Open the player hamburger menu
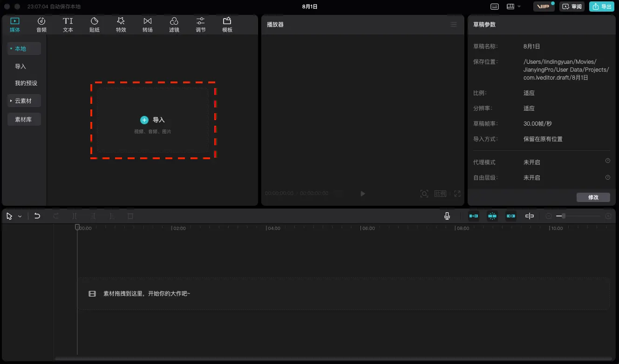Image resolution: width=619 pixels, height=364 pixels. [x=454, y=24]
